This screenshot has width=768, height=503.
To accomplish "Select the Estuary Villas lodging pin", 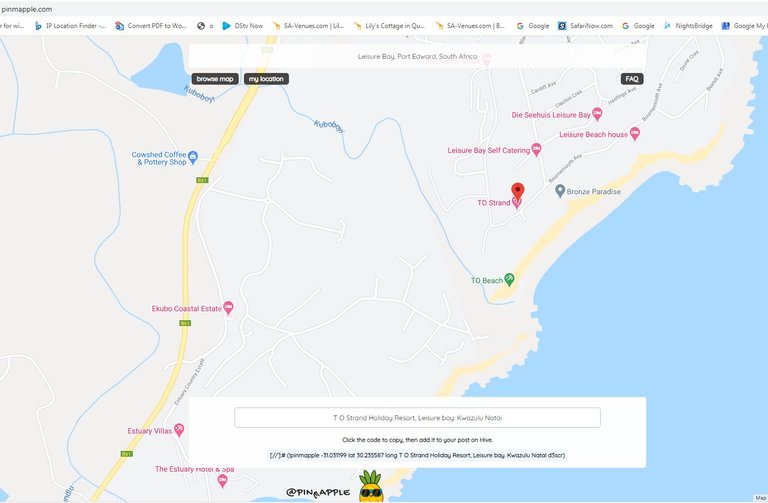I will (x=179, y=430).
